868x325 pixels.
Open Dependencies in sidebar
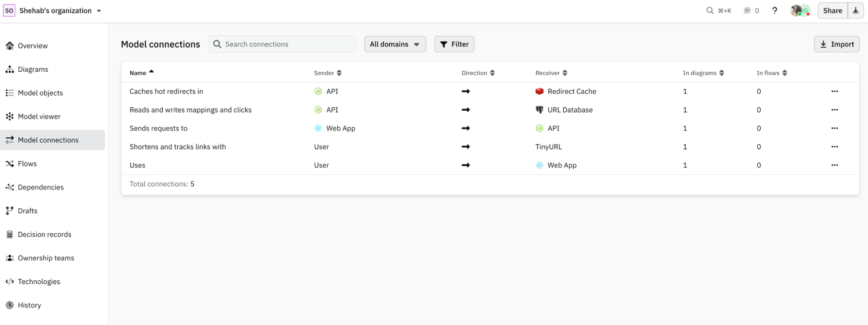[53, 187]
